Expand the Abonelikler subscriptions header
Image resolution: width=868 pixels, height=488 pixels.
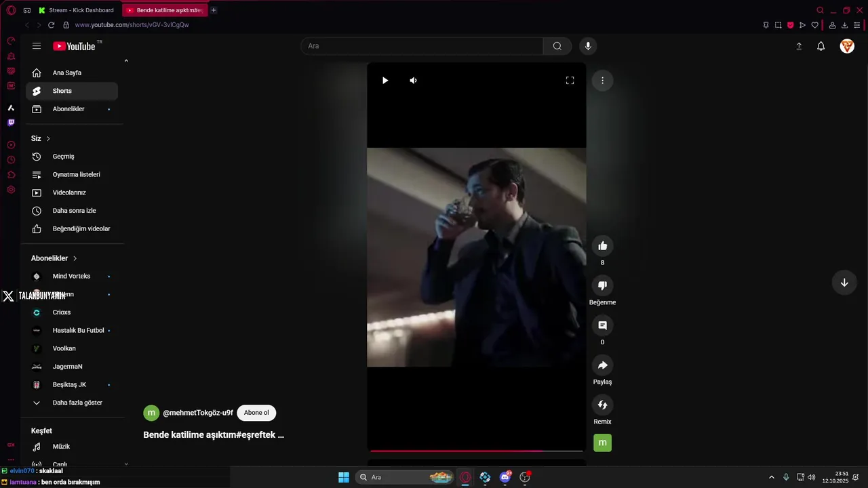point(54,258)
